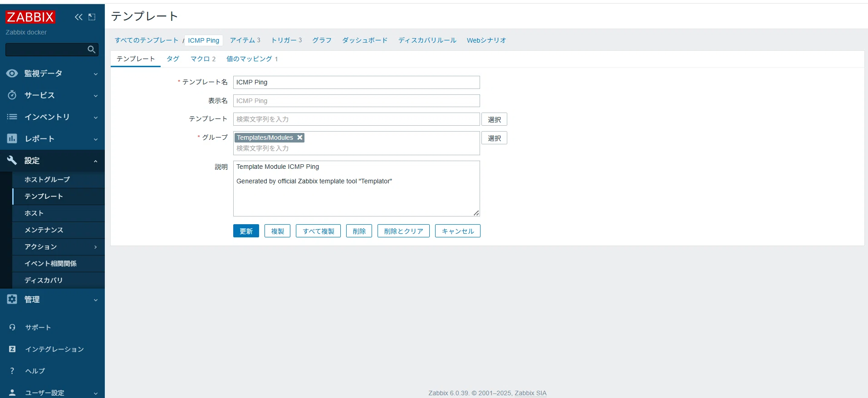The width and height of the screenshot is (868, 398).
Task: Switch to the タグ tab
Action: pyautogui.click(x=173, y=59)
